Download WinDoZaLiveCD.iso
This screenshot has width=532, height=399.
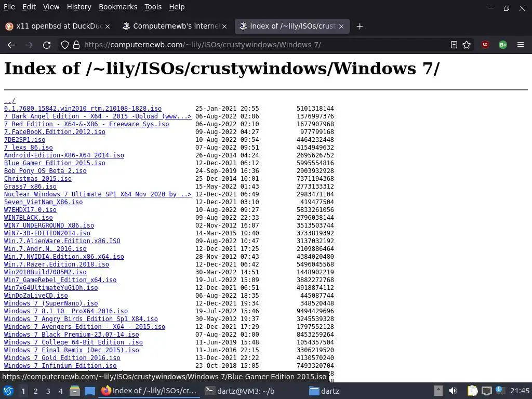click(x=36, y=296)
